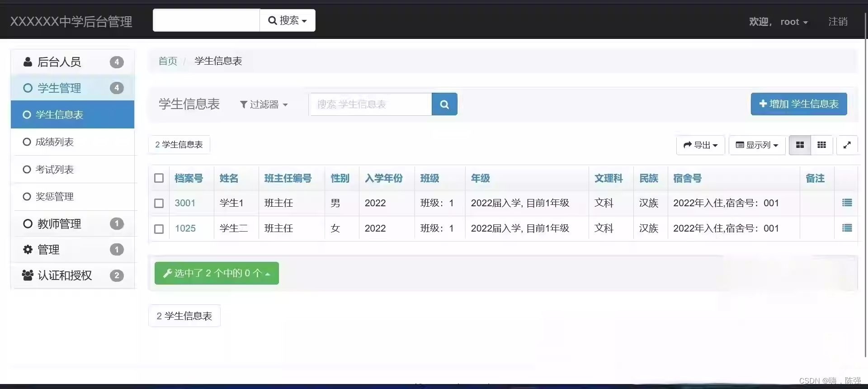Open the top bar 搜索 dropdown
Viewport: 868px width, 389px height.
coord(288,20)
